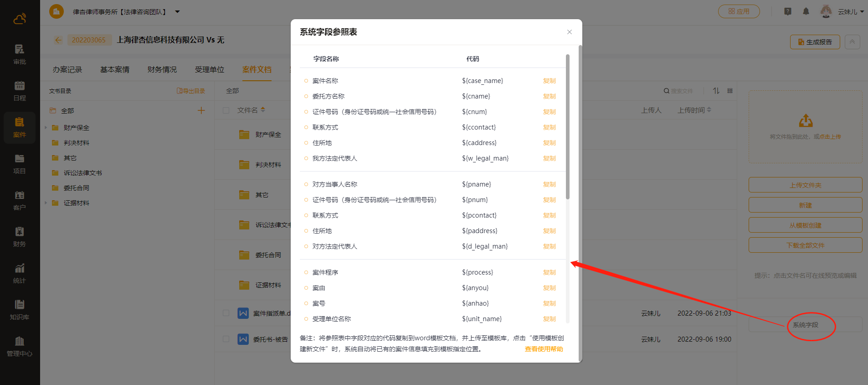Screen dimensions: 868x385
Task: Open the 财务 finance sidebar icon
Action: 20,236
